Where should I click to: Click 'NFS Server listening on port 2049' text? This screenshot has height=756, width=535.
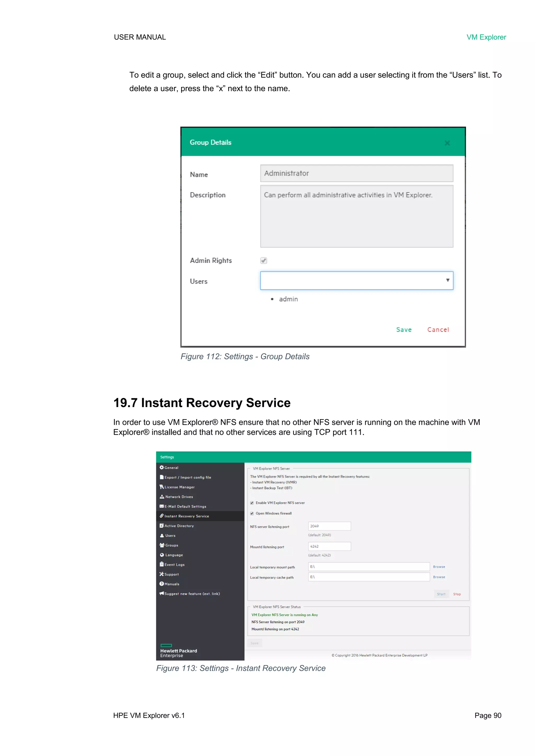(x=278, y=622)
